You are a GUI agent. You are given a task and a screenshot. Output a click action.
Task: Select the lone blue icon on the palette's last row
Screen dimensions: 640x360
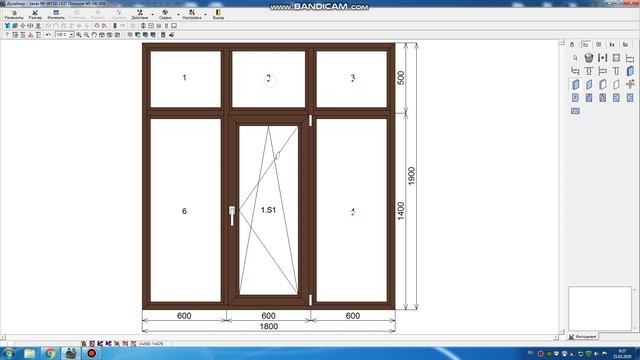pos(576,111)
